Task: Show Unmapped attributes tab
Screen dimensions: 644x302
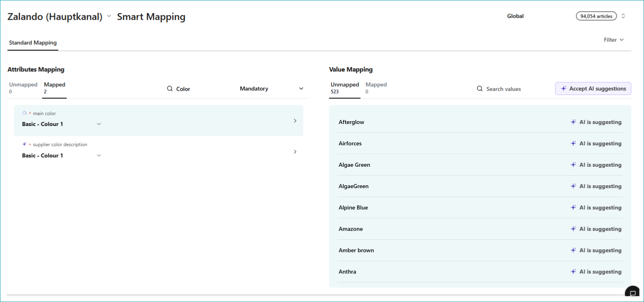Action: 23,88
